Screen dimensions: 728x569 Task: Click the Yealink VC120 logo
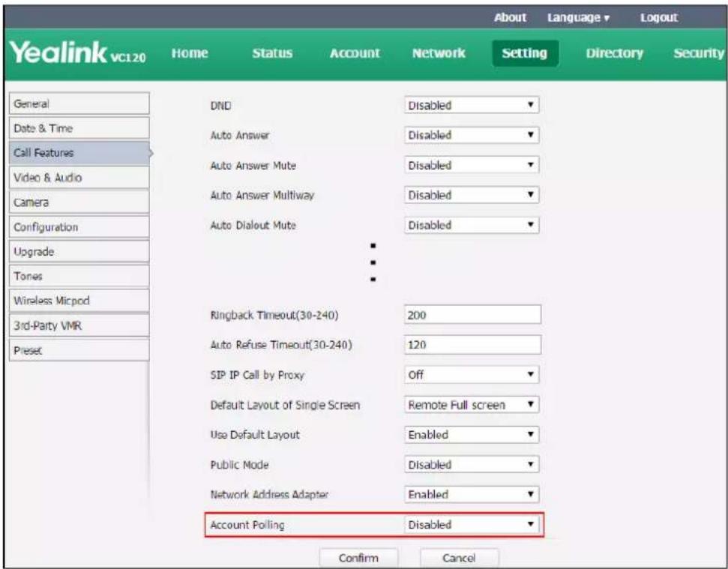(77, 52)
